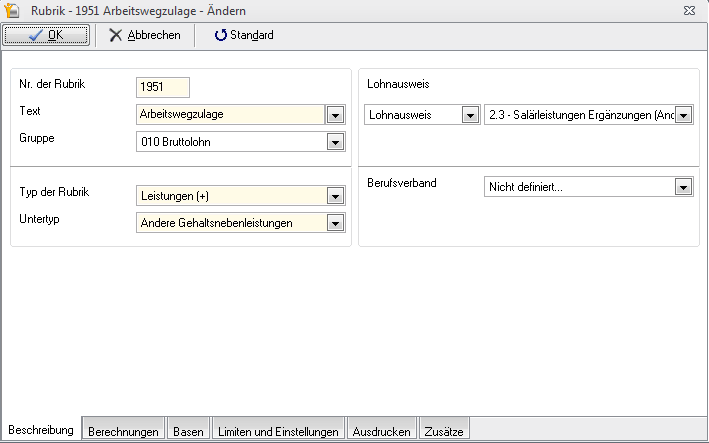The image size is (709, 443).
Task: Expand the 2.3 Salärleistungen dropdown
Action: point(684,116)
